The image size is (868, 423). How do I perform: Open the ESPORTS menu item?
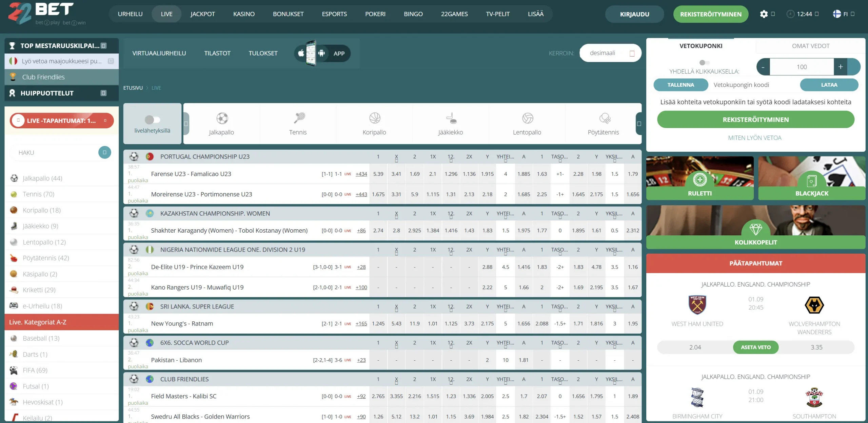pyautogui.click(x=334, y=14)
